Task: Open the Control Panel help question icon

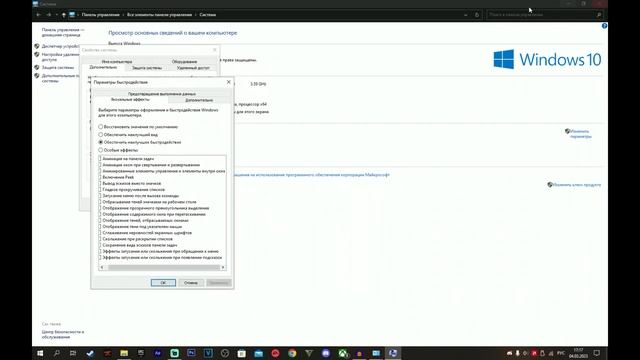Action: [x=604, y=26]
